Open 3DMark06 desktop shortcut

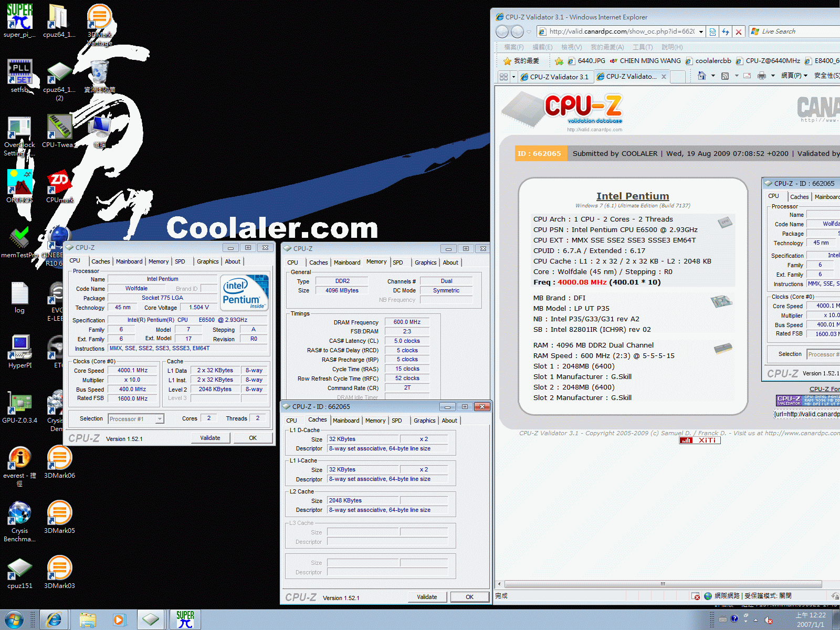[x=59, y=462]
